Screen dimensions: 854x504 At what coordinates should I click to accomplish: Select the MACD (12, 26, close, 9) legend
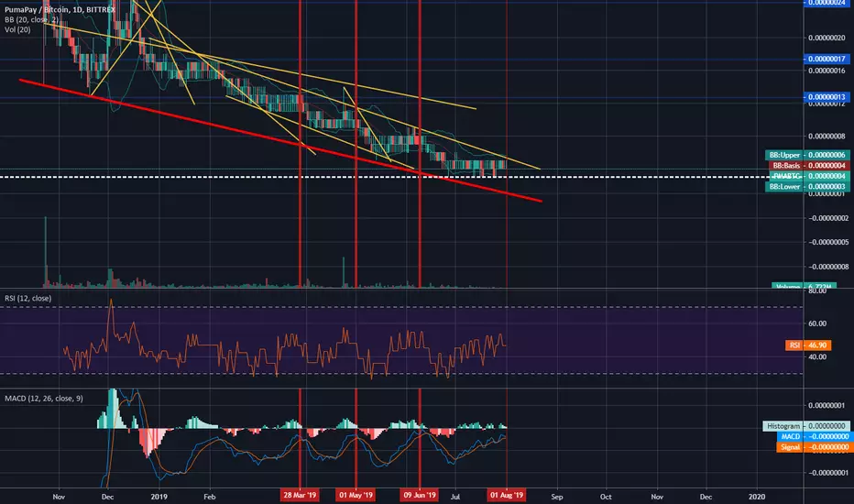[x=44, y=399]
